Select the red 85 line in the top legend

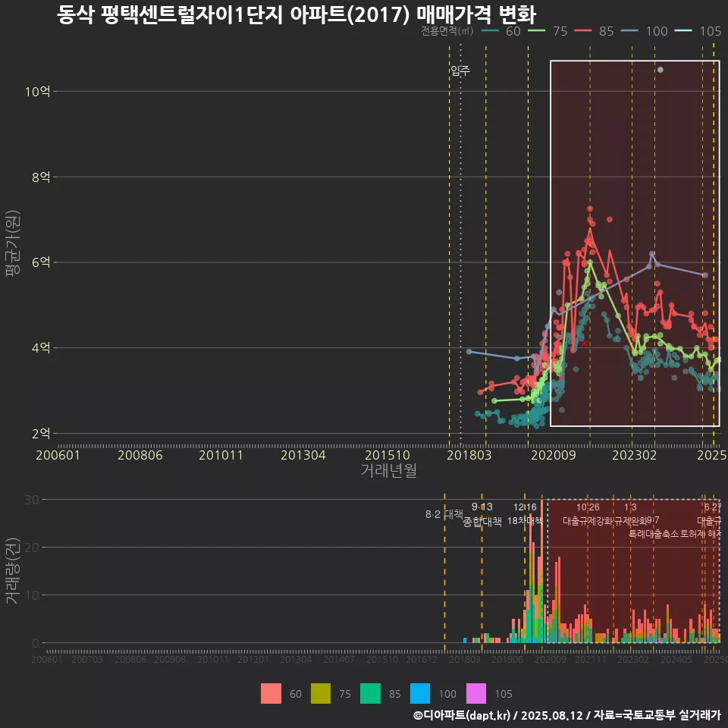point(583,31)
